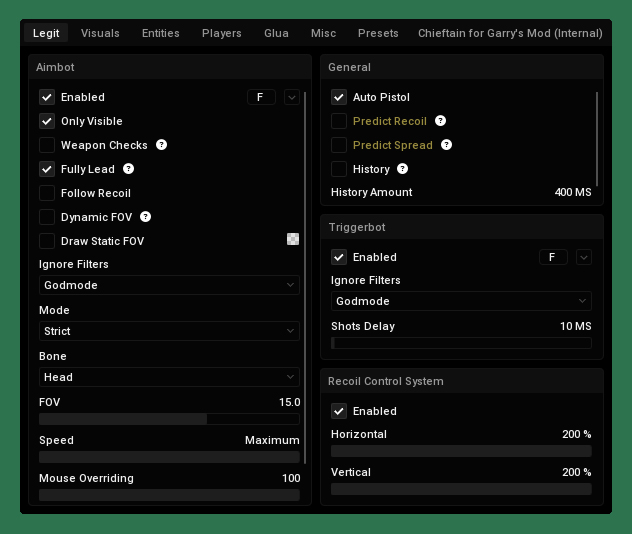This screenshot has width=632, height=534.
Task: Expand the Bone dropdown set to Head
Action: click(169, 377)
